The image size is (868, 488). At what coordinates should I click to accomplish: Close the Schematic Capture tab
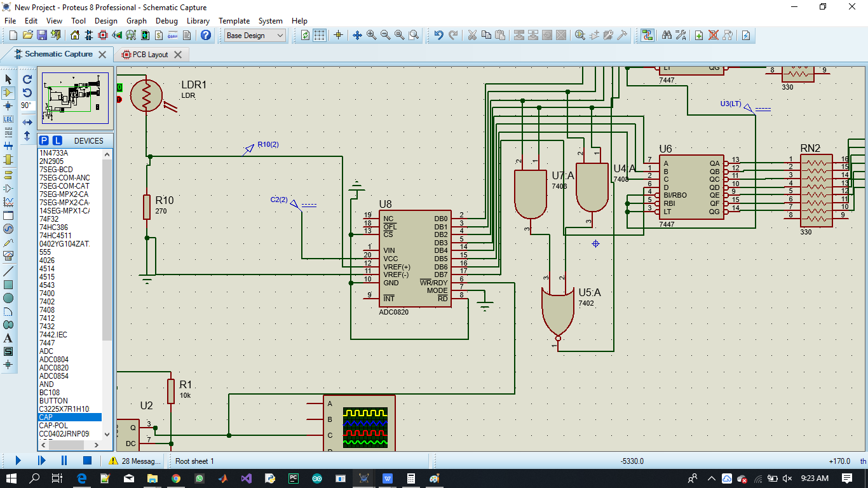click(x=102, y=55)
